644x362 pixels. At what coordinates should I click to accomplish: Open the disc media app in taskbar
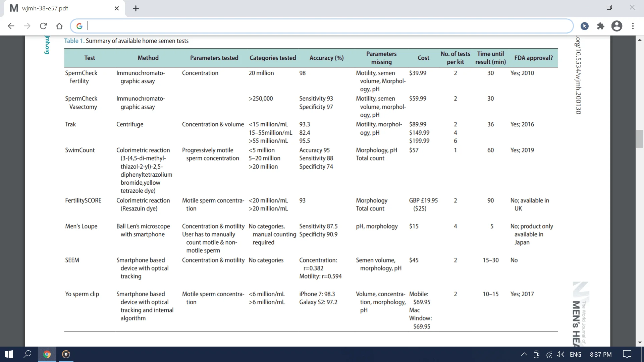[66, 354]
